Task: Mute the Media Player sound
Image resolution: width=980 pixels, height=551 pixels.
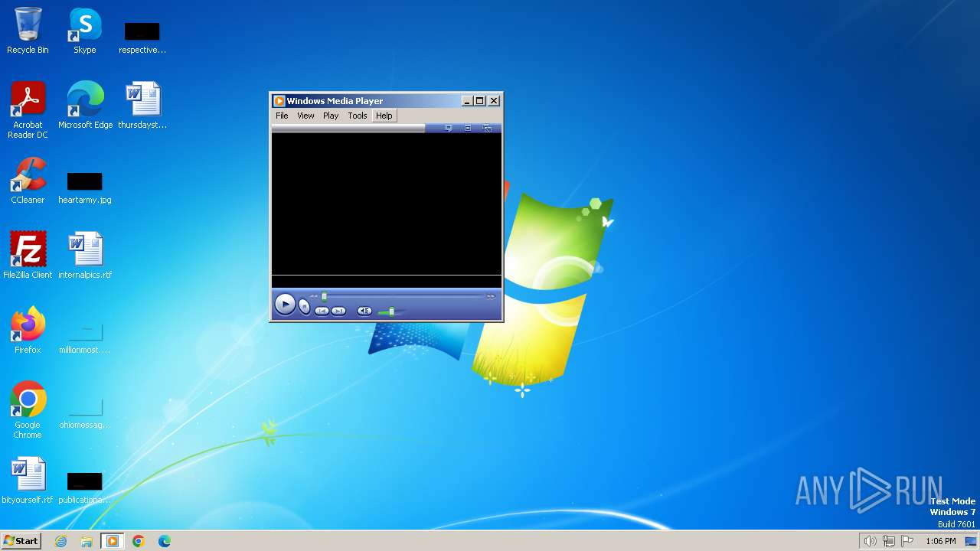Action: point(364,311)
